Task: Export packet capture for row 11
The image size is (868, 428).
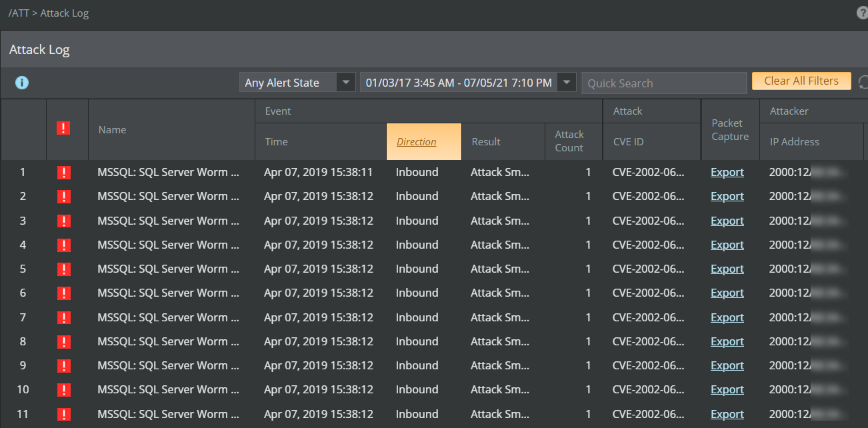Action: point(727,414)
